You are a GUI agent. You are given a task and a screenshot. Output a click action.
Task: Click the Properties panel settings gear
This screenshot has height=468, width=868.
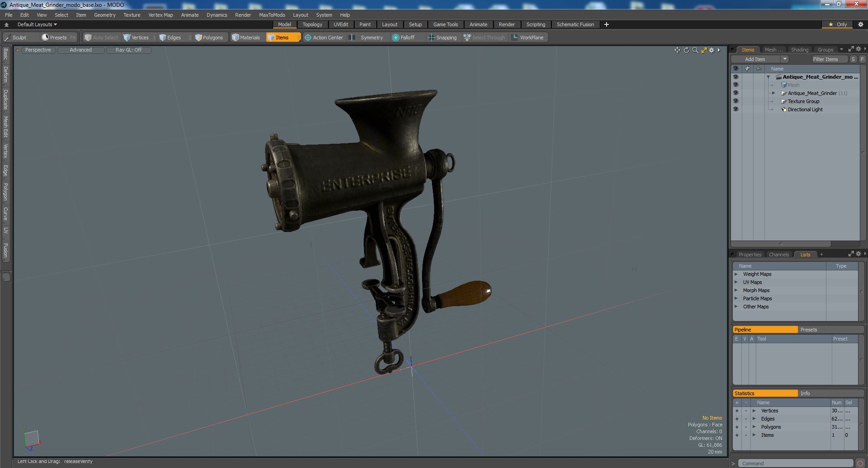pos(859,254)
